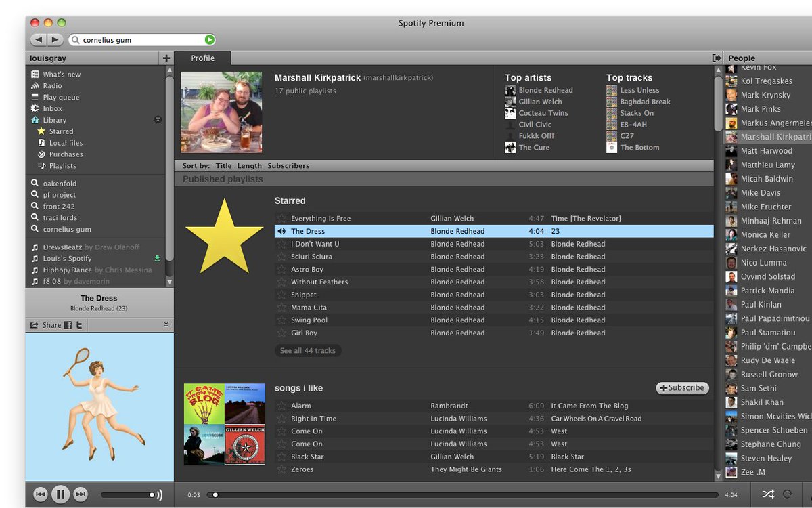This screenshot has height=508, width=812.
Task: Click the speaker volume icon
Action: (160, 495)
